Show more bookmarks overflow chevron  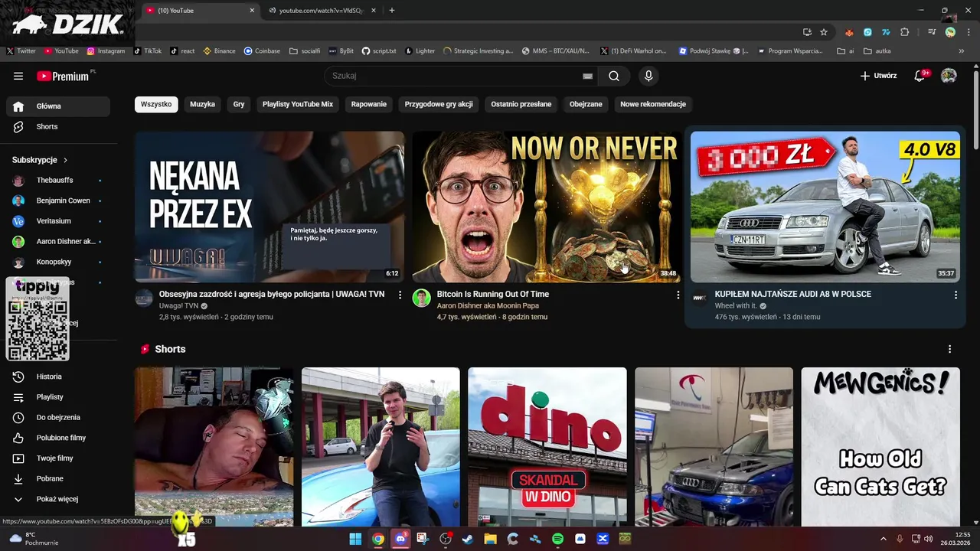coord(962,51)
